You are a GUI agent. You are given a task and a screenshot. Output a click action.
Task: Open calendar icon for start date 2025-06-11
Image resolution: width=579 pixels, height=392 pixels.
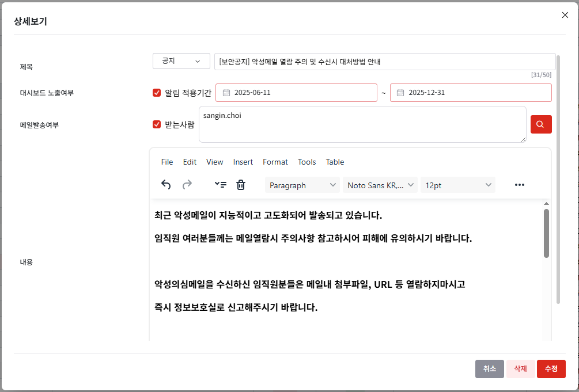[226, 93]
